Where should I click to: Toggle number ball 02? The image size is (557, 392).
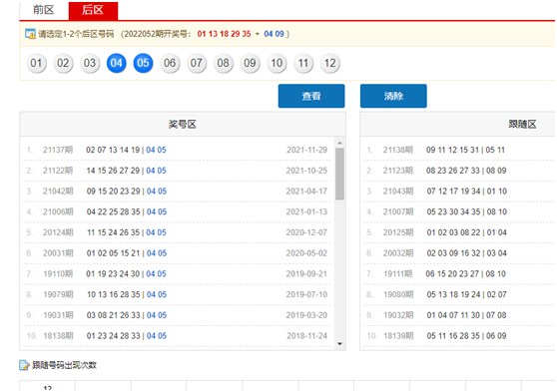(63, 63)
